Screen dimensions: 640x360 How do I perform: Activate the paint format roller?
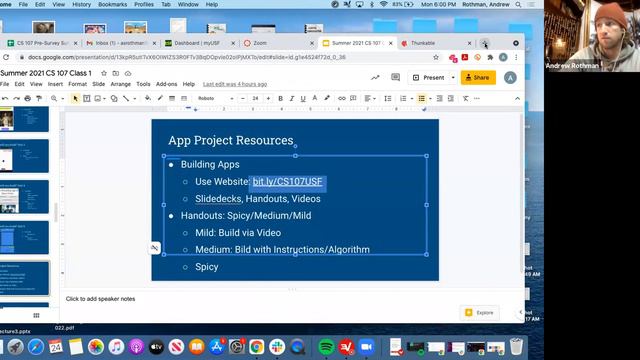(39, 98)
